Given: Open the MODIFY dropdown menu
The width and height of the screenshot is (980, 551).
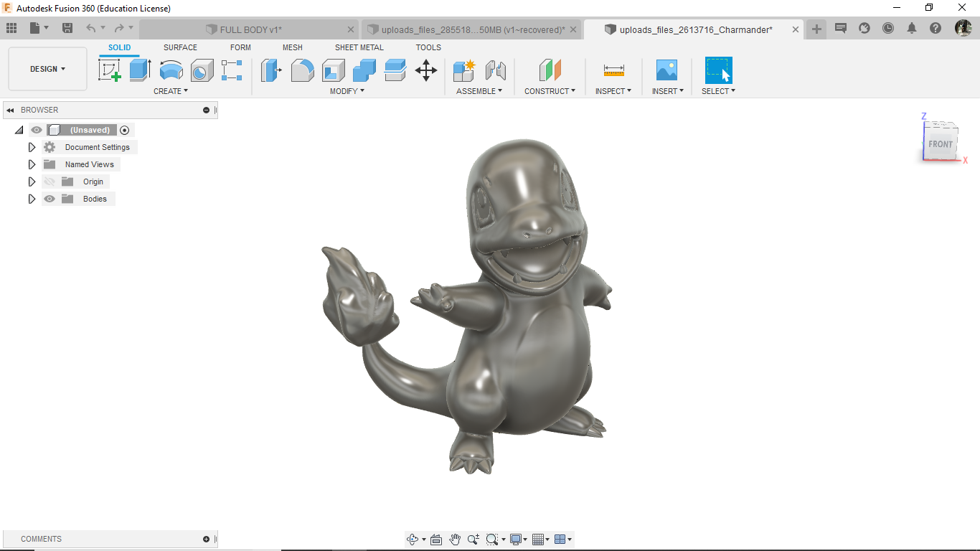Looking at the screenshot, I should point(347,91).
